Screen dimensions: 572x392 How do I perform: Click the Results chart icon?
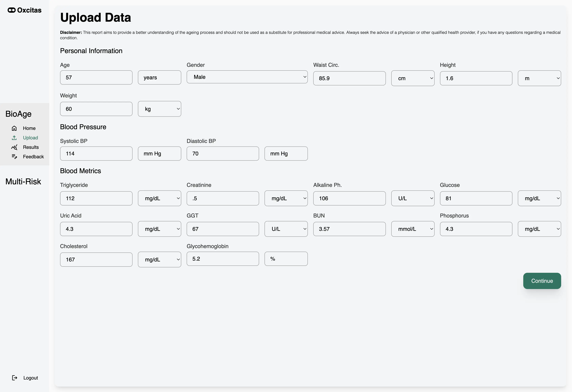click(14, 147)
